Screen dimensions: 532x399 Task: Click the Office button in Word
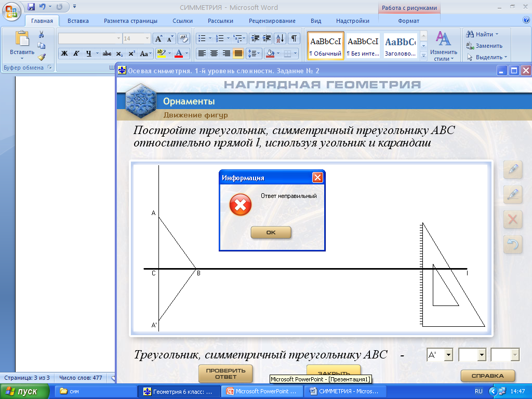point(11,11)
